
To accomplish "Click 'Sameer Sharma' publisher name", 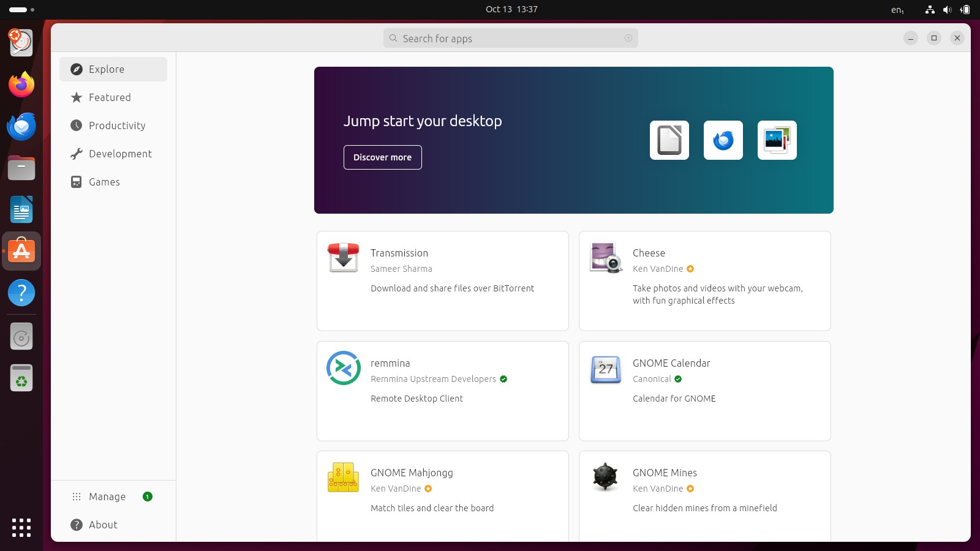I will 401,269.
